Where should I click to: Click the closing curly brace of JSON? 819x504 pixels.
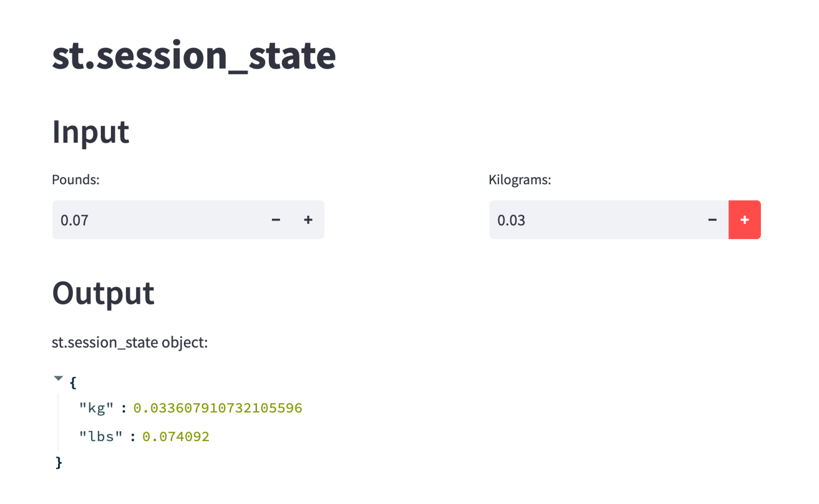pyautogui.click(x=59, y=462)
